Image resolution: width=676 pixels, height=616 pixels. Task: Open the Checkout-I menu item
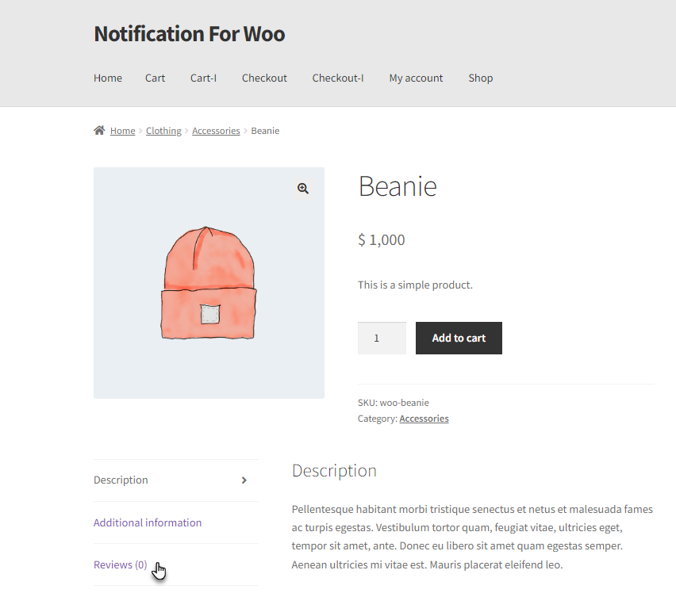pyautogui.click(x=338, y=78)
